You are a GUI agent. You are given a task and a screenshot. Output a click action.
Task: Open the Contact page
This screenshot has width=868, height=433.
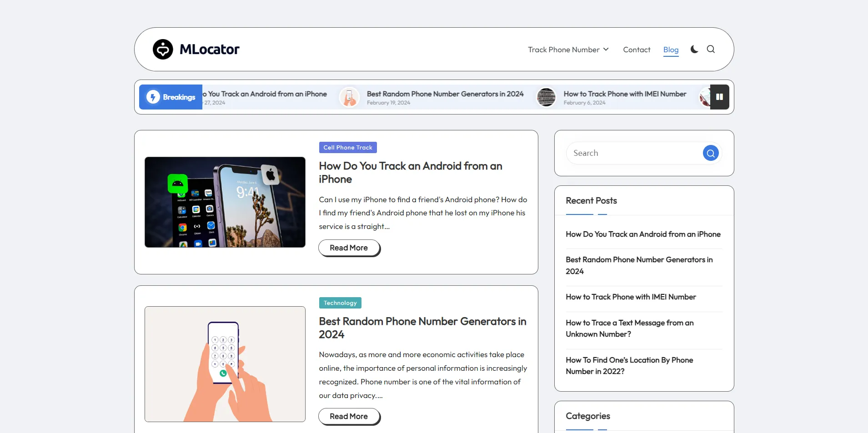[636, 50]
